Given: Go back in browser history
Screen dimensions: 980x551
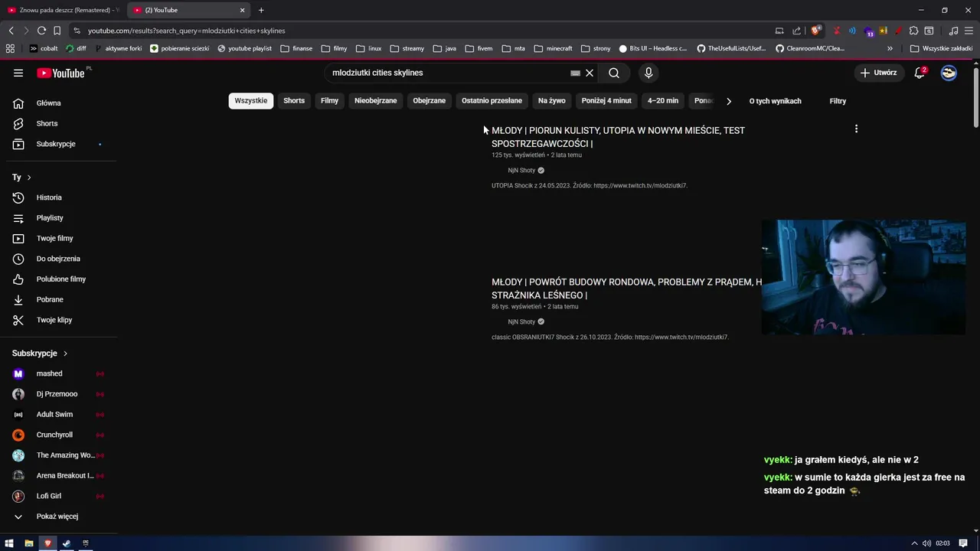Looking at the screenshot, I should 11,31.
